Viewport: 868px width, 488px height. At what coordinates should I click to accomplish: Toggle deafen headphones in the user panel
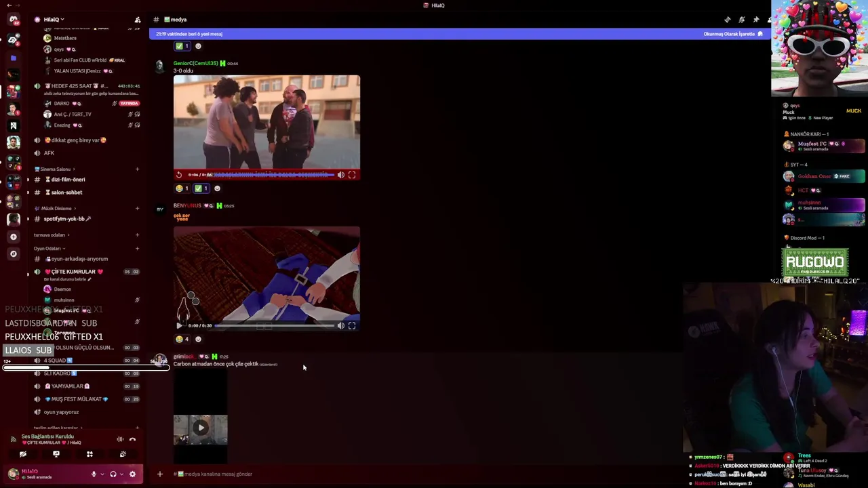coord(113,474)
